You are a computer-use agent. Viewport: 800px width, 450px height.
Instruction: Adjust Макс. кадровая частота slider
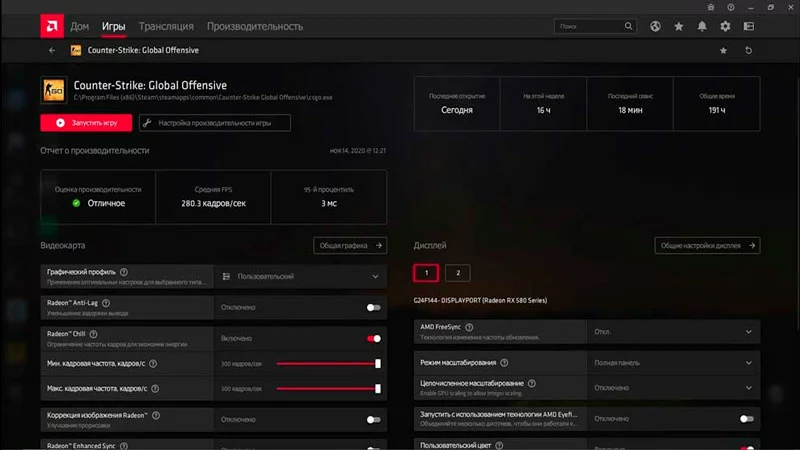tap(328, 388)
